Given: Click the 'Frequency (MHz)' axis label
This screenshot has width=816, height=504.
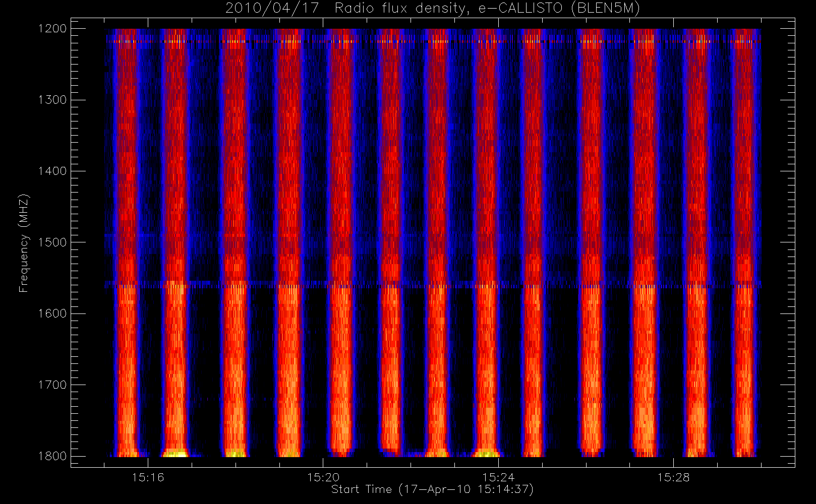Looking at the screenshot, I should (24, 243).
